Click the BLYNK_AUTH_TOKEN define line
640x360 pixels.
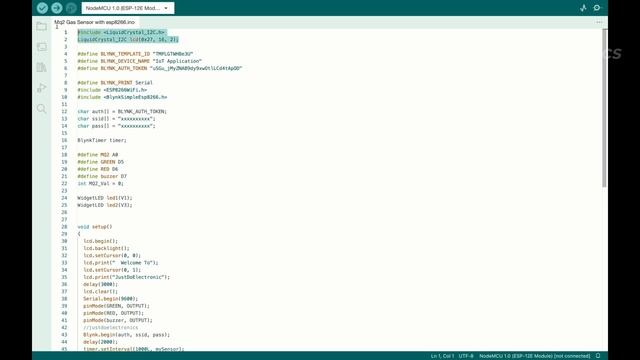(x=160, y=69)
